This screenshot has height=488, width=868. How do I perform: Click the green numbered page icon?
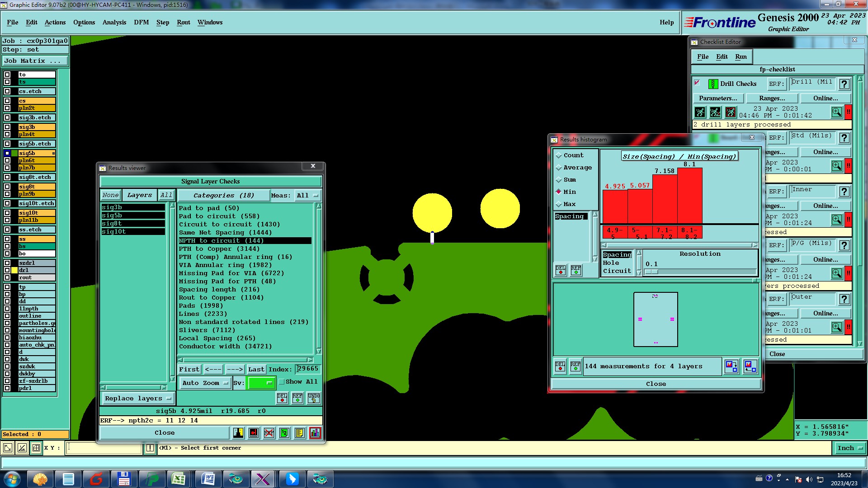pyautogui.click(x=284, y=433)
